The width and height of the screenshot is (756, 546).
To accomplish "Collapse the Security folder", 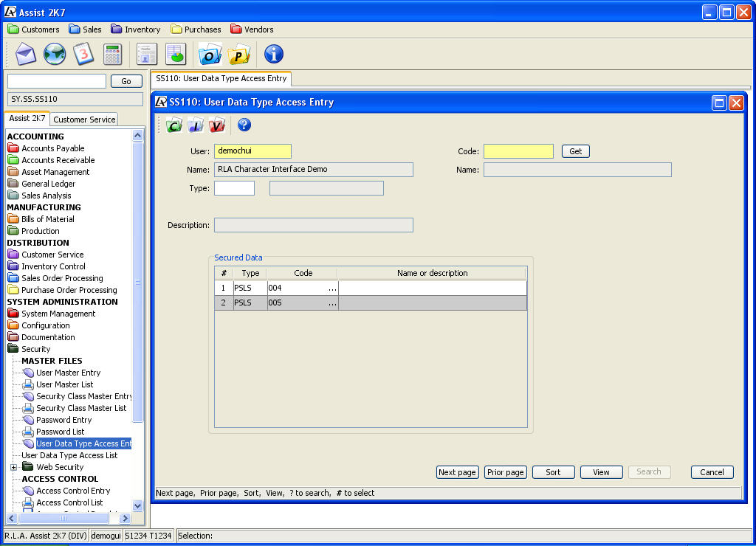I will pyautogui.click(x=30, y=349).
